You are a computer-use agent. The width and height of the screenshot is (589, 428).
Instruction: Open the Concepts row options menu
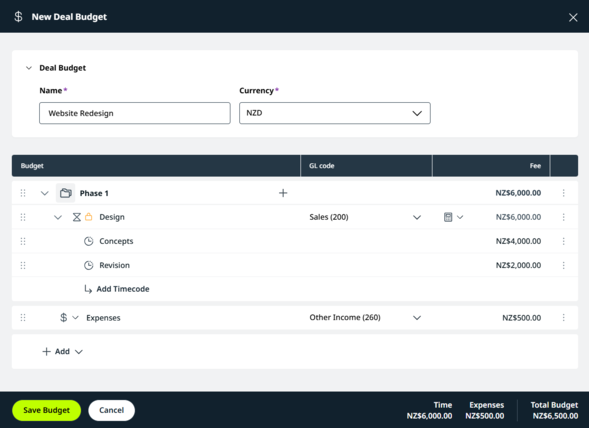[563, 241]
